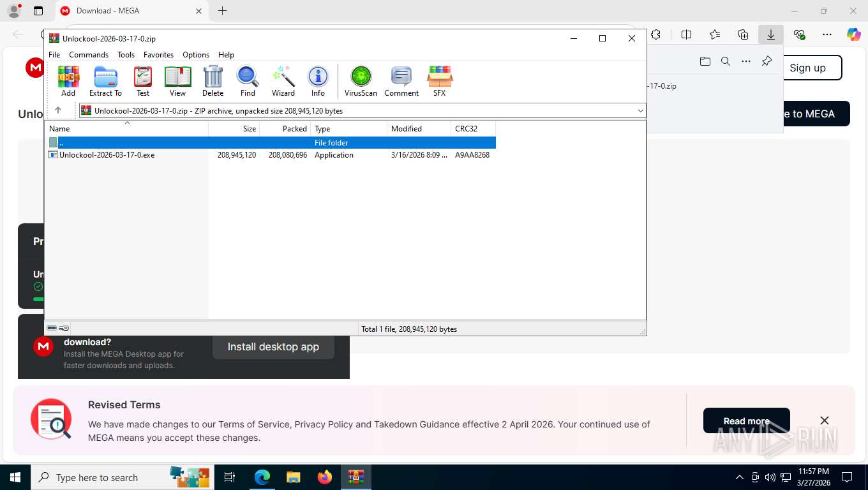Open downloads folder icon in panel

705,61
